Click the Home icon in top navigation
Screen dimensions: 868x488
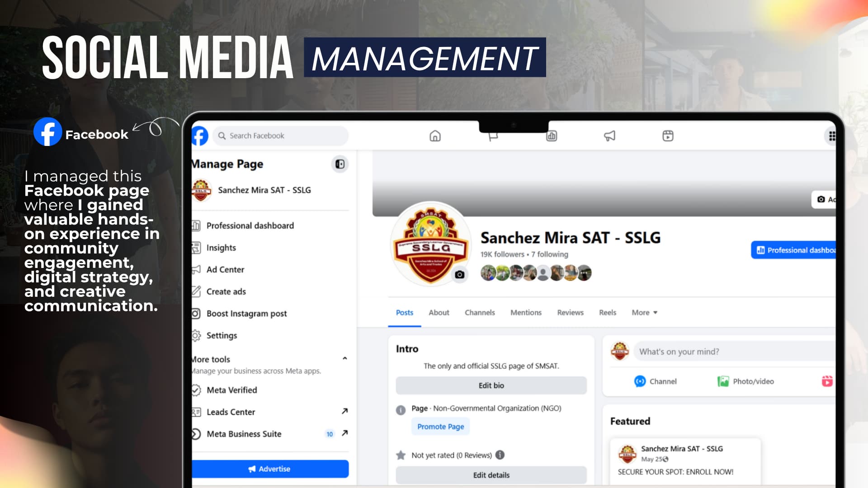pyautogui.click(x=435, y=136)
